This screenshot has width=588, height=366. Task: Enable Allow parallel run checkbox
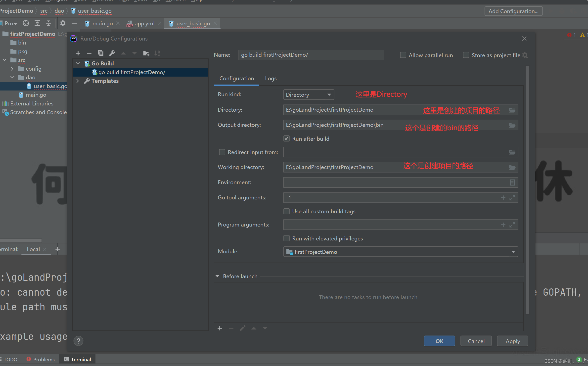(x=403, y=55)
